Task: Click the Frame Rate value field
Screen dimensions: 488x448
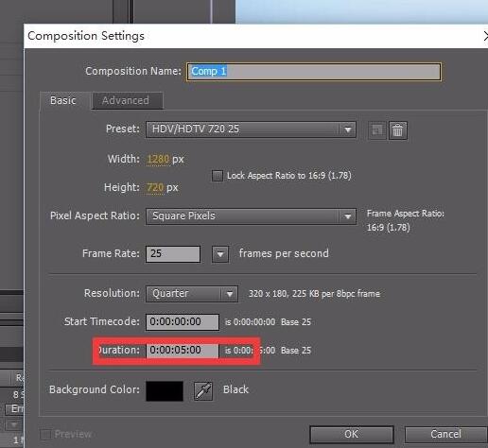Action: coord(173,254)
